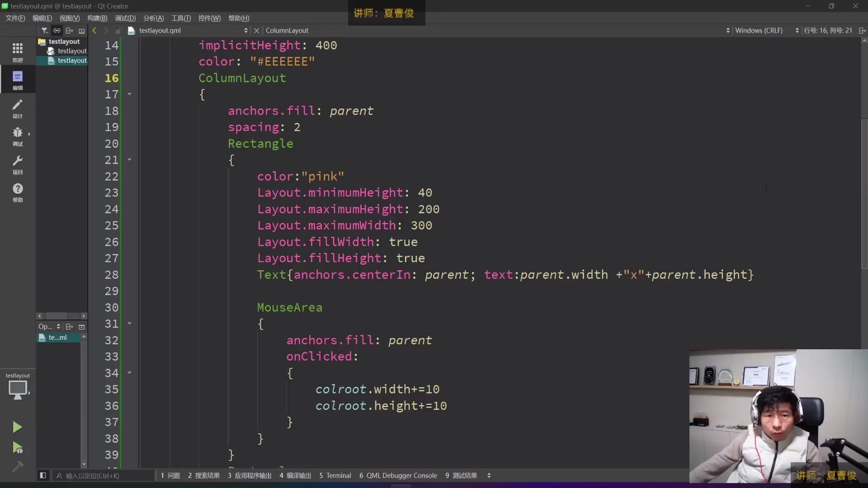
Task: Collapse the code fold marker at line 17
Action: pyautogui.click(x=130, y=94)
